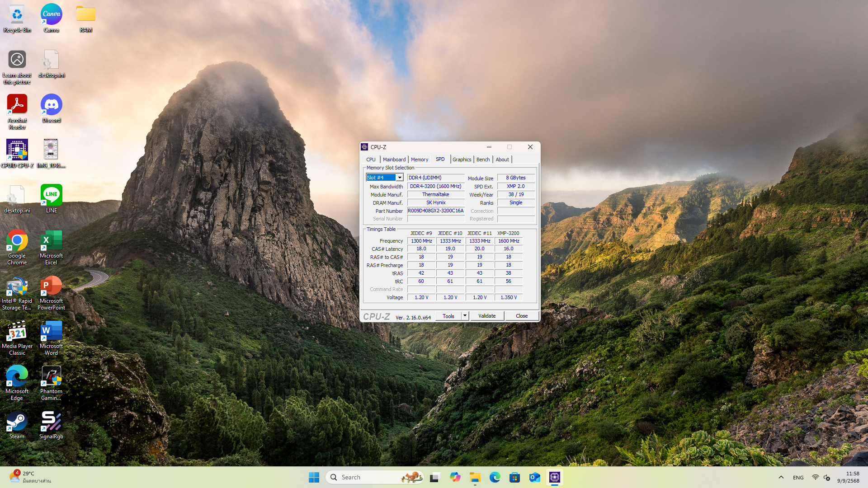Expand the Slot #4 memory slot dropdown

pos(400,178)
